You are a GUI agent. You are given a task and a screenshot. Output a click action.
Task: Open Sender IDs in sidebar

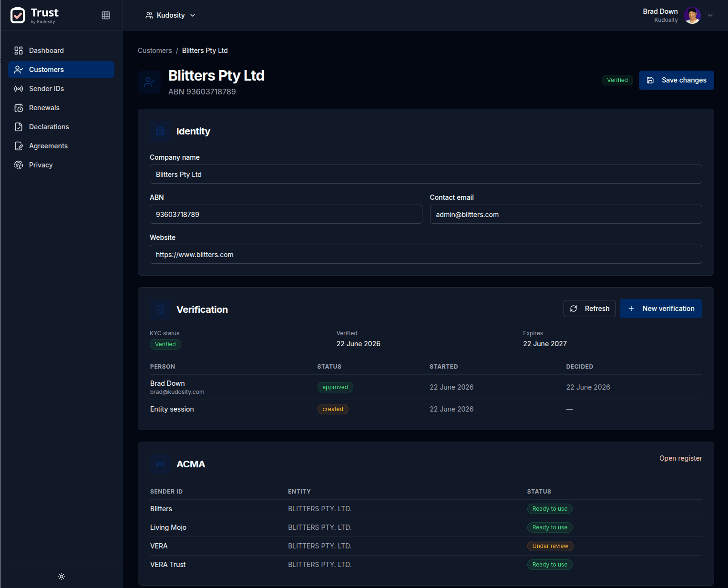coord(62,89)
